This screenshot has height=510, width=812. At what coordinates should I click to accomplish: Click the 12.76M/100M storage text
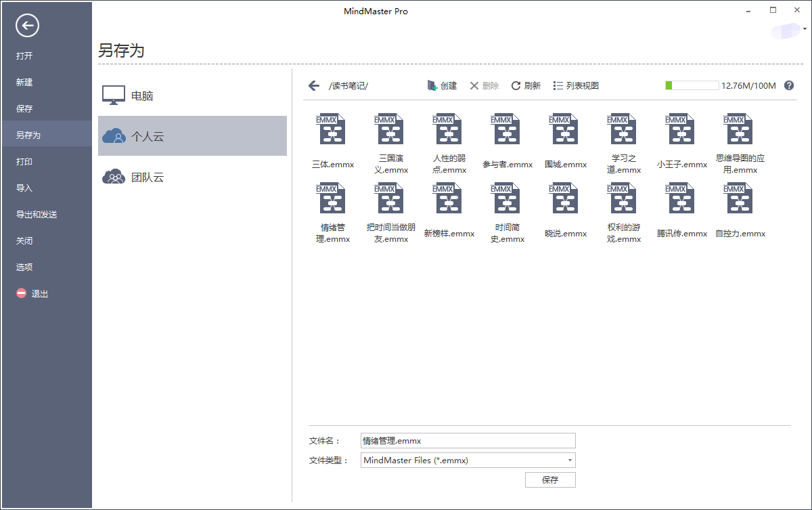(748, 85)
